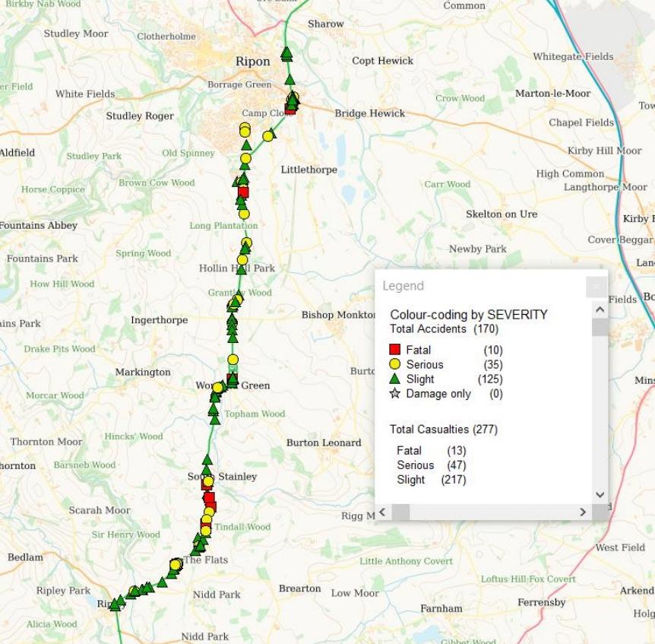This screenshot has height=644, width=655.
Task: Click the Damage only star symbol
Action: pos(394,394)
